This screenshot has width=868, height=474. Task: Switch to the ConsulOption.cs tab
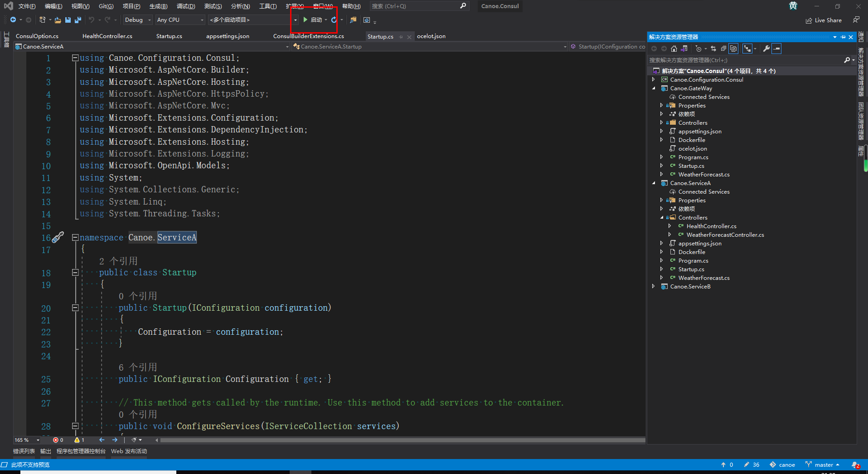[x=37, y=36]
